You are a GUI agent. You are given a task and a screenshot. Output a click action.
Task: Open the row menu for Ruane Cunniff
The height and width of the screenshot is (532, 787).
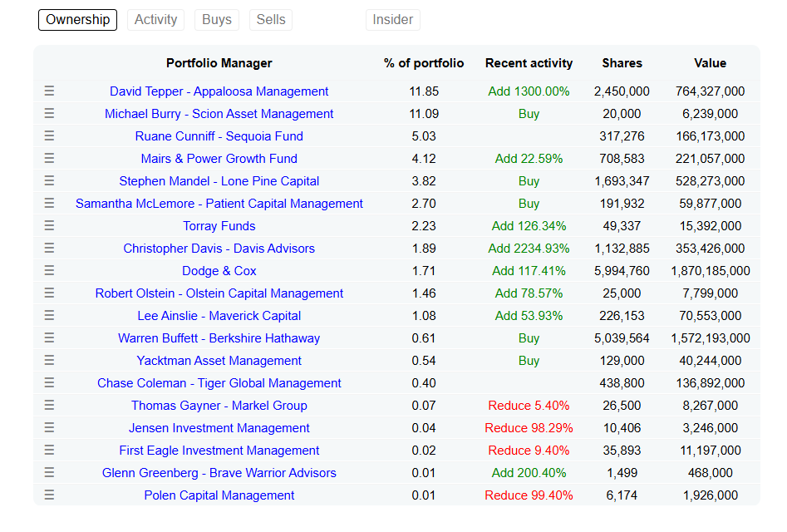pos(49,136)
